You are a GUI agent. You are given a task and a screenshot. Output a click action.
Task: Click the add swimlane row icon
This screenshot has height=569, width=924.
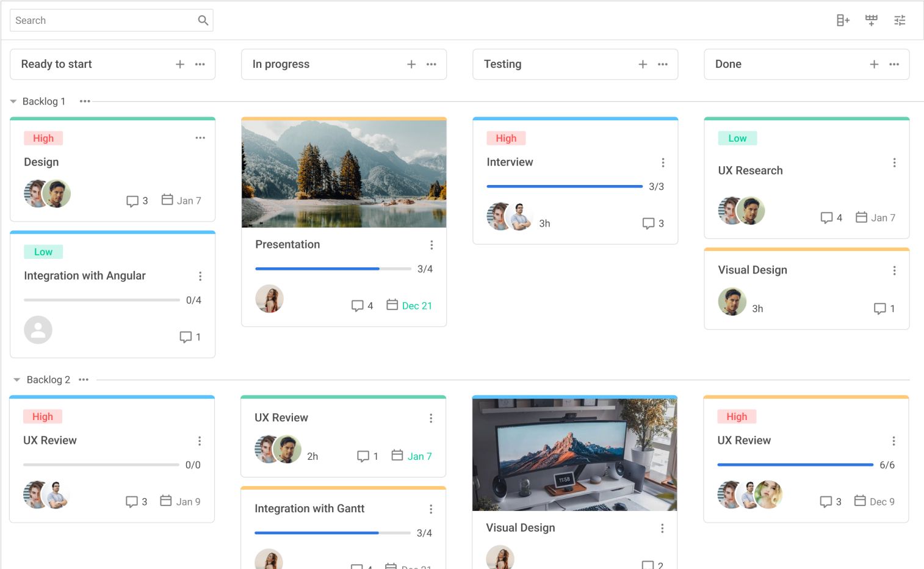872,21
